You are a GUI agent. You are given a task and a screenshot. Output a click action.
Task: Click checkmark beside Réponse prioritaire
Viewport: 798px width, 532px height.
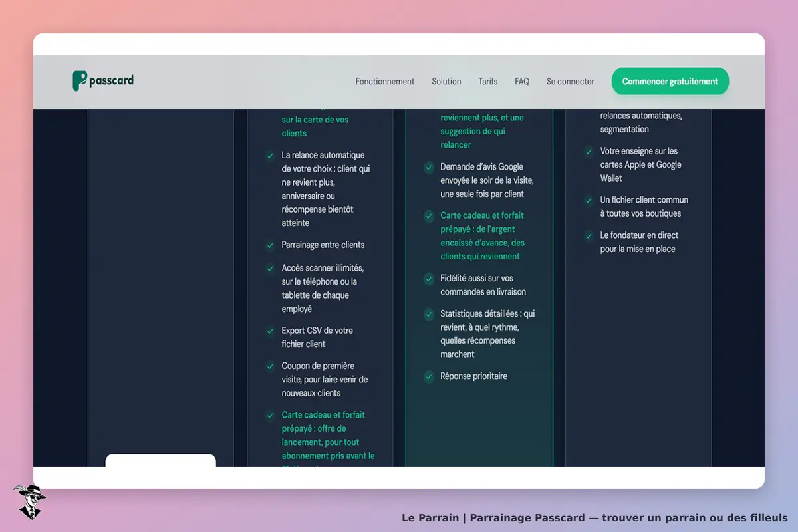point(429,377)
